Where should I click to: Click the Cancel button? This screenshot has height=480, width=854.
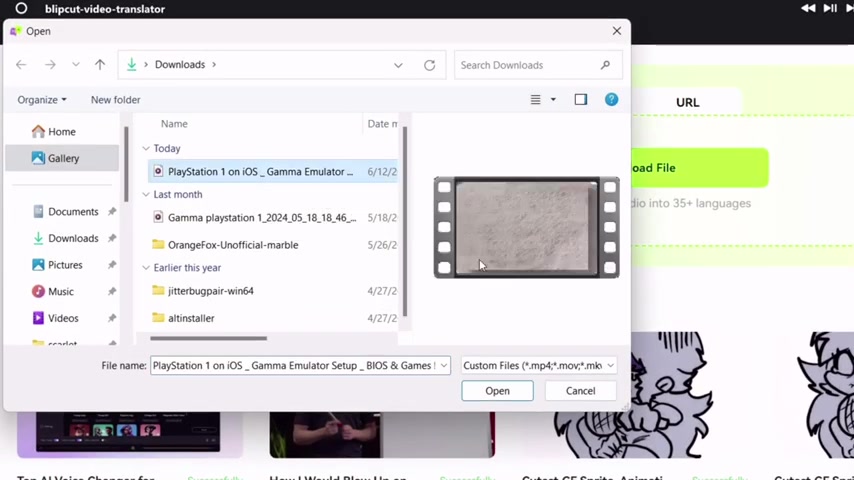(x=581, y=391)
